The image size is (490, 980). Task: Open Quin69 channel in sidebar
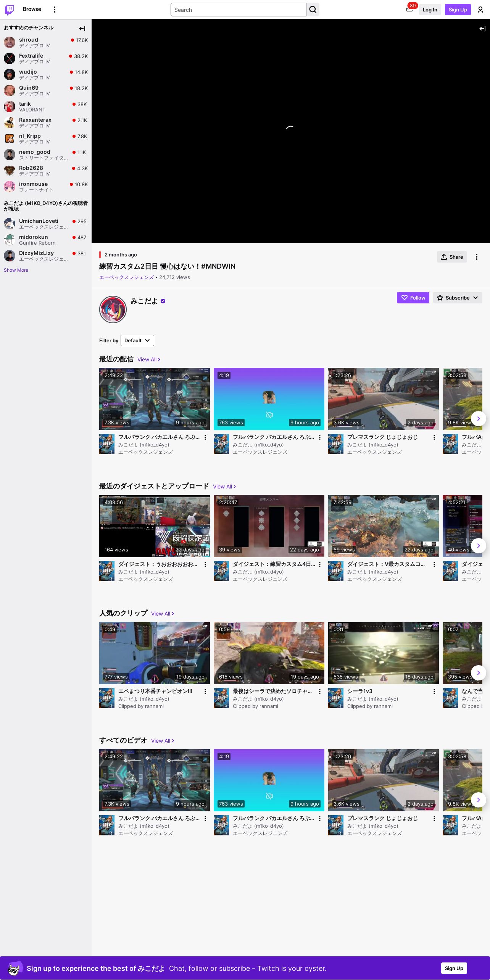tap(46, 90)
